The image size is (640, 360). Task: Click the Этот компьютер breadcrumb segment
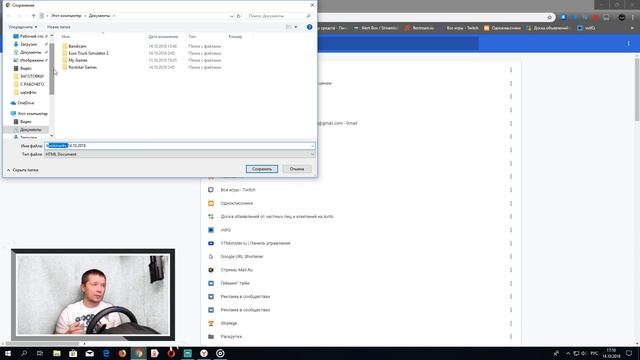tap(66, 16)
